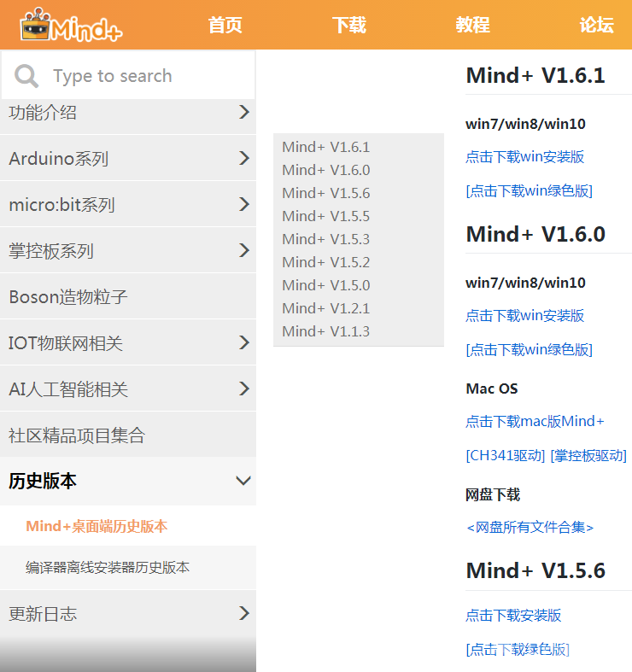Expand the AI人工智能相关 chevron

[244, 389]
